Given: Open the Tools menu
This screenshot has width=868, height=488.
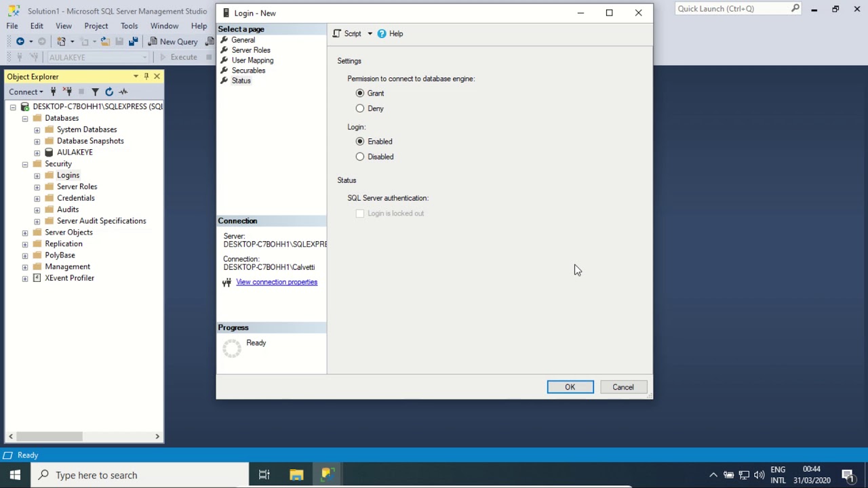Looking at the screenshot, I should tap(129, 26).
